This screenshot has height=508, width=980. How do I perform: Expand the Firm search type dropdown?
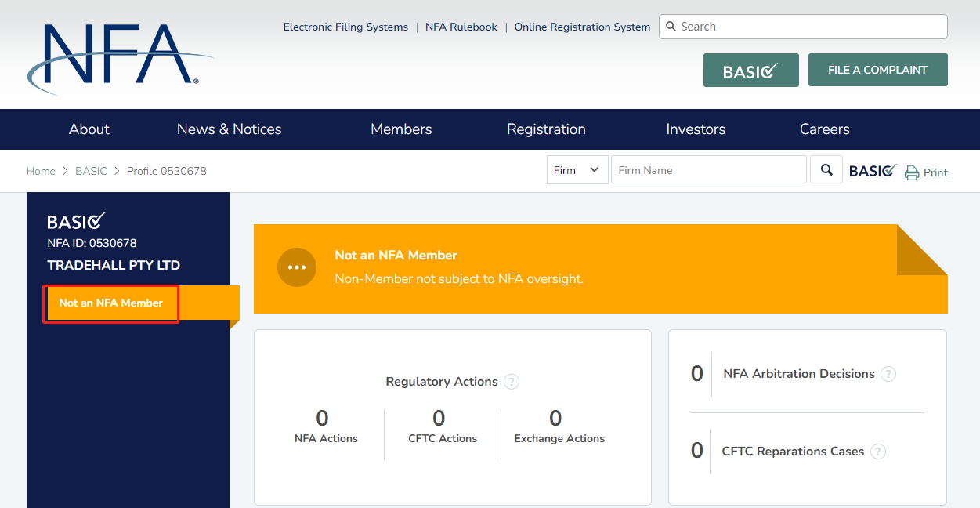click(577, 170)
